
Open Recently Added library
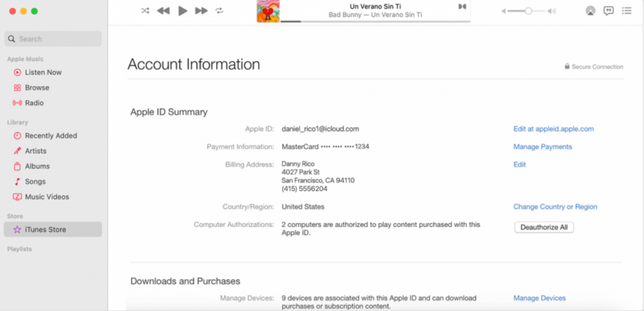(x=51, y=136)
